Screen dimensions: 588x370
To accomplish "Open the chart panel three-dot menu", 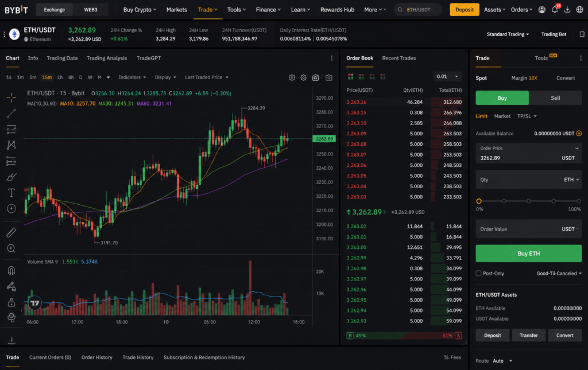I will coord(331,58).
